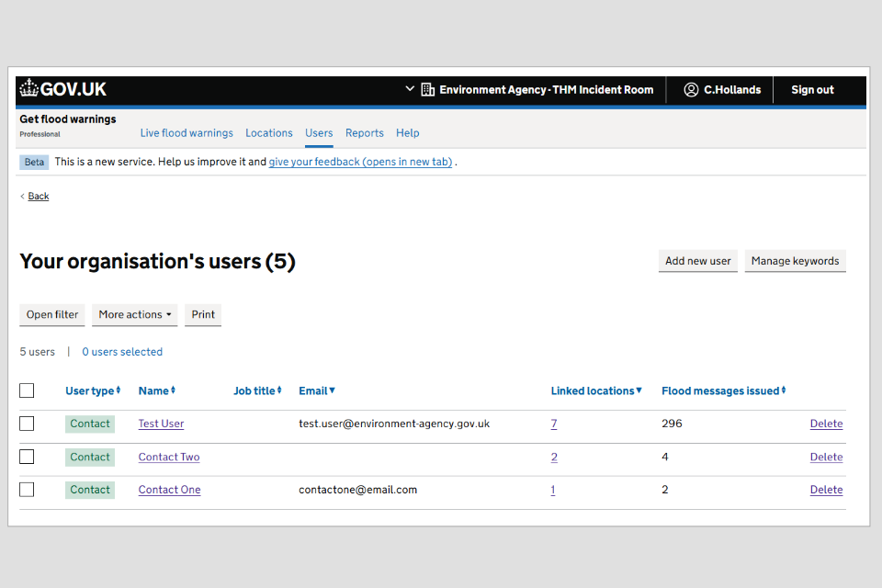Open the organisation switcher chevron in header
The height and width of the screenshot is (588, 882).
click(x=410, y=90)
